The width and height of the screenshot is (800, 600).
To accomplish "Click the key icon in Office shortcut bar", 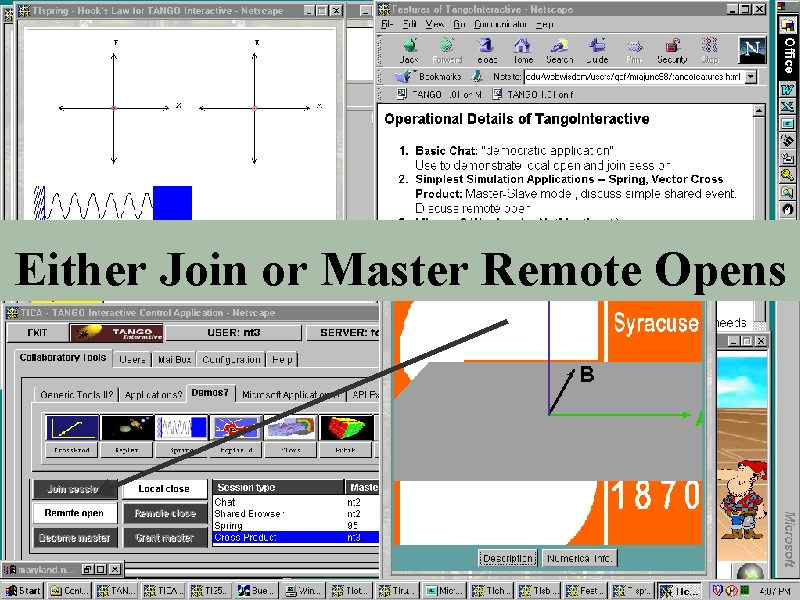I will click(787, 175).
